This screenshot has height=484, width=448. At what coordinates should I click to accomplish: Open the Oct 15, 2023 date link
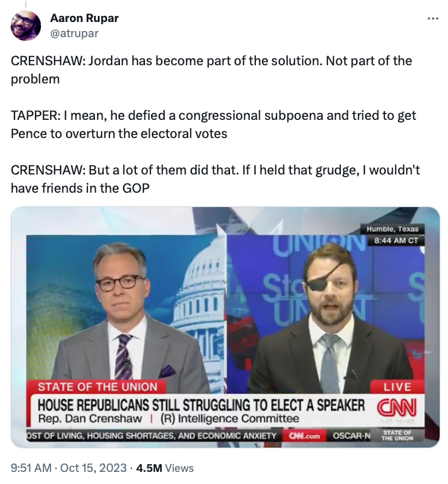point(93,468)
